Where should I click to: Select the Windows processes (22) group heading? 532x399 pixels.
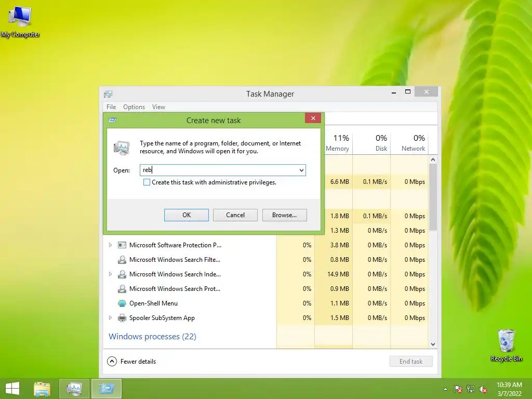(152, 337)
